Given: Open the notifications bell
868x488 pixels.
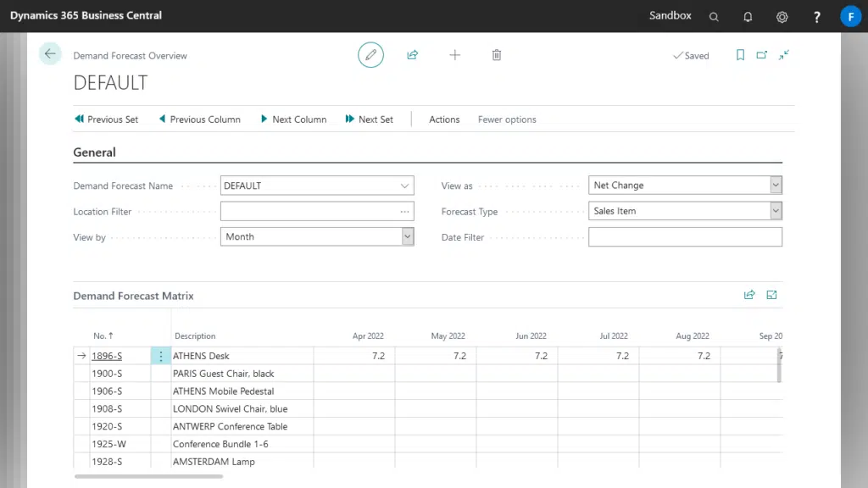Looking at the screenshot, I should coord(748,17).
